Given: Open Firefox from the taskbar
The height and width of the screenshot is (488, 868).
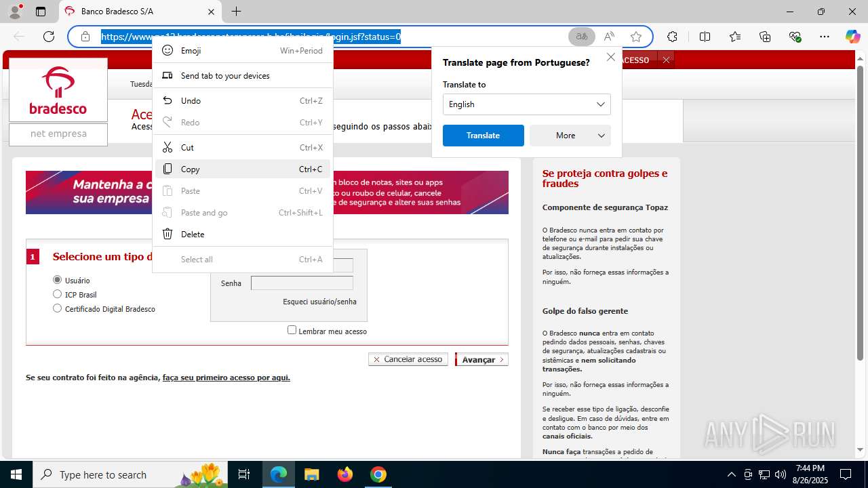Looking at the screenshot, I should pyautogui.click(x=345, y=474).
